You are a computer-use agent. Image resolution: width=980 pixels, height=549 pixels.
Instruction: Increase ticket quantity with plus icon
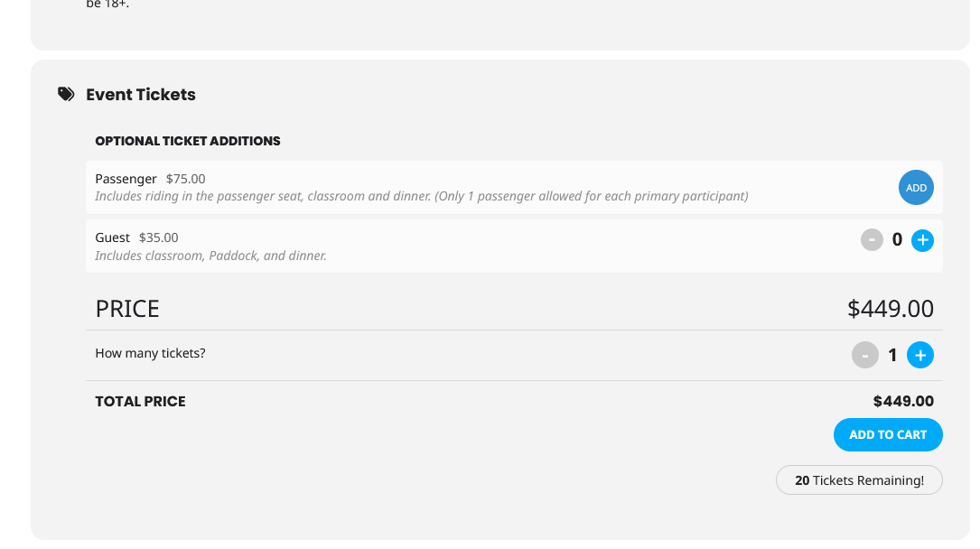pos(920,355)
